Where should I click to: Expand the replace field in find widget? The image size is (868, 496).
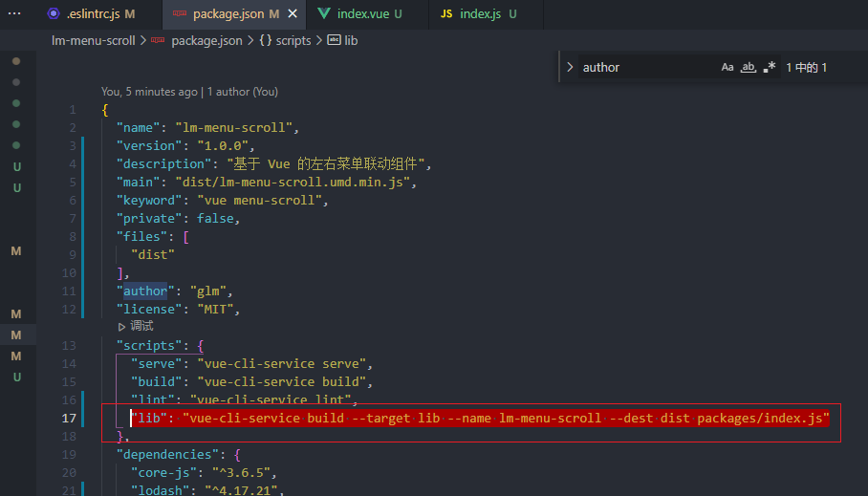coord(570,67)
